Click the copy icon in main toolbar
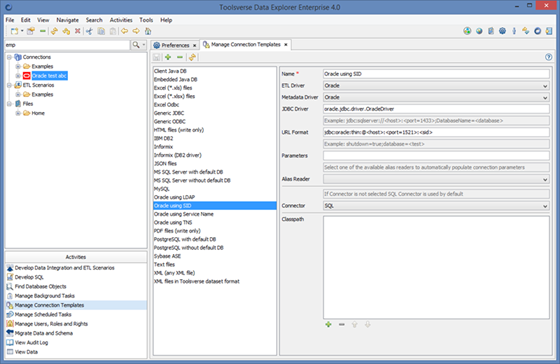Screen dimensions: 560x364 click(101, 31)
